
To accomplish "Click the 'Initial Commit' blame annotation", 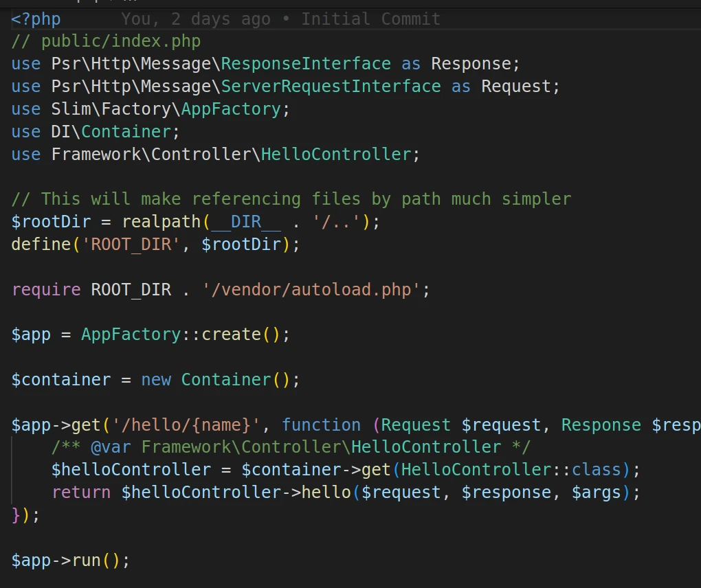I will tap(370, 19).
